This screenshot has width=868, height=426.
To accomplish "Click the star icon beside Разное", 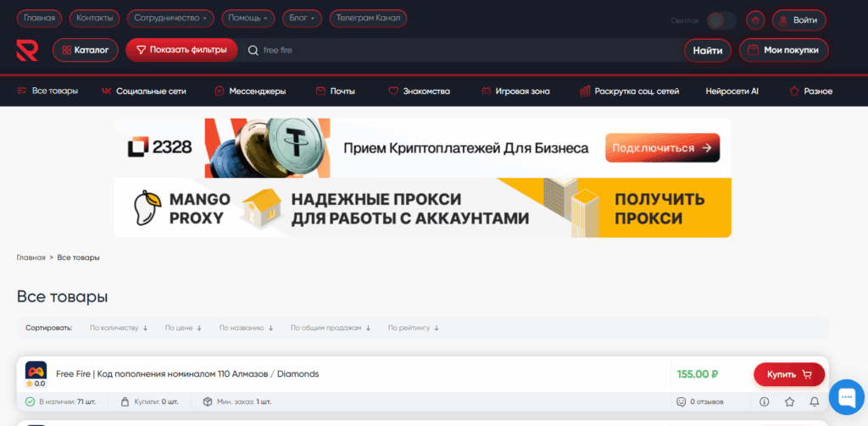I will pyautogui.click(x=794, y=91).
